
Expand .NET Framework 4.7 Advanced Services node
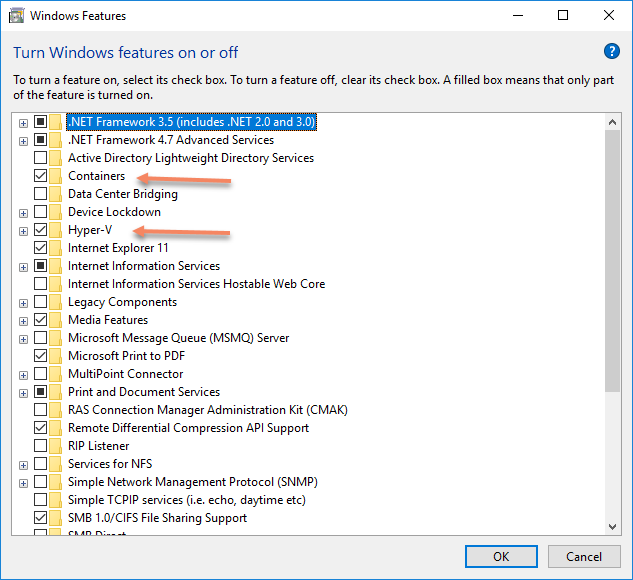tap(23, 141)
